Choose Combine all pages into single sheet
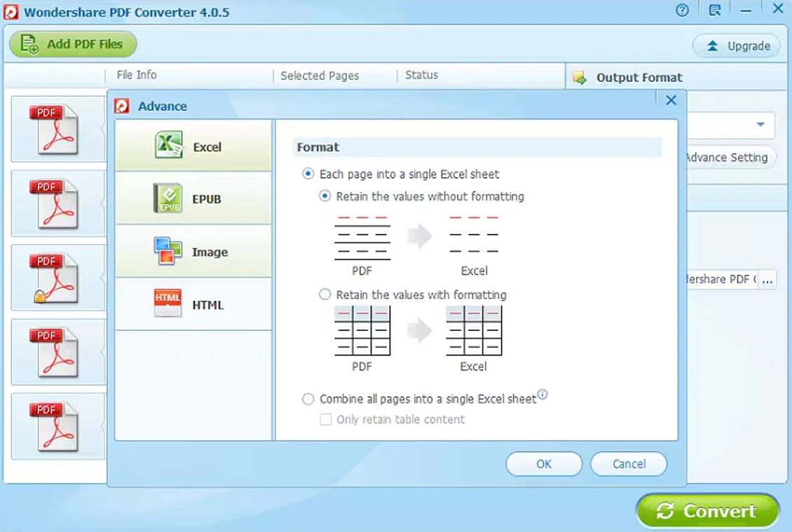The image size is (792, 532). click(x=308, y=399)
